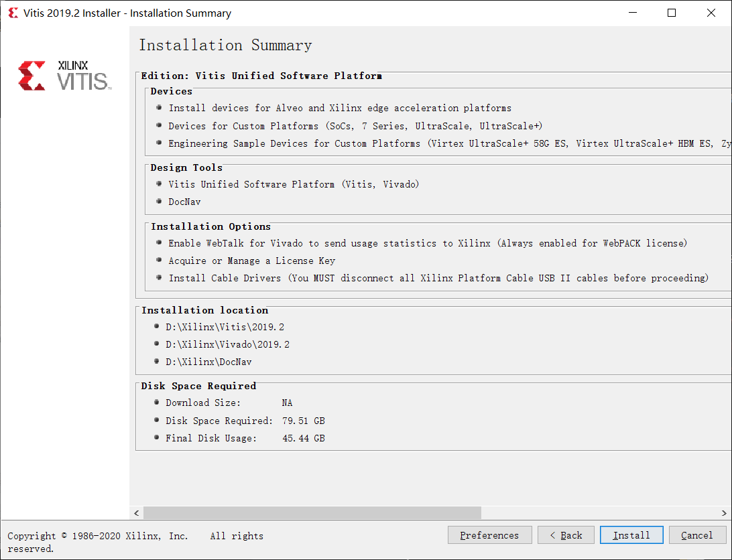The width and height of the screenshot is (732, 560).
Task: Select the DocNav design tool entry
Action: [x=184, y=202]
